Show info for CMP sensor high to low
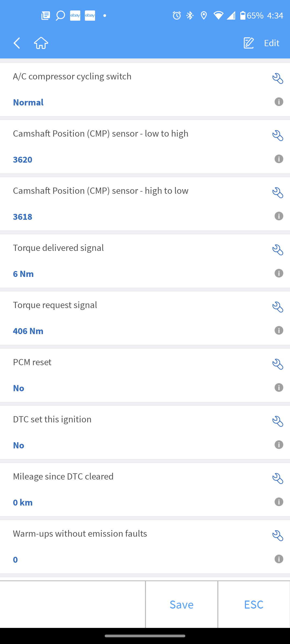Viewport: 290px width, 644px height. (279, 216)
